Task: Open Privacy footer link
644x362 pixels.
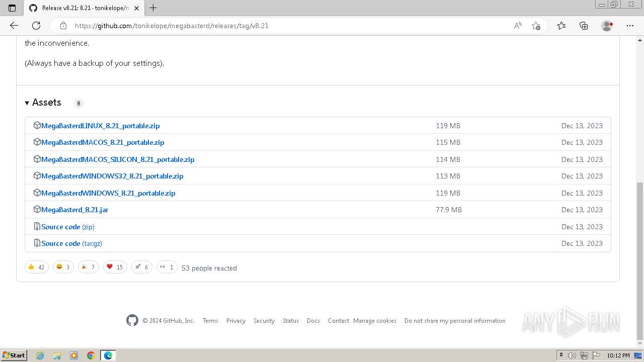Action: click(x=236, y=321)
